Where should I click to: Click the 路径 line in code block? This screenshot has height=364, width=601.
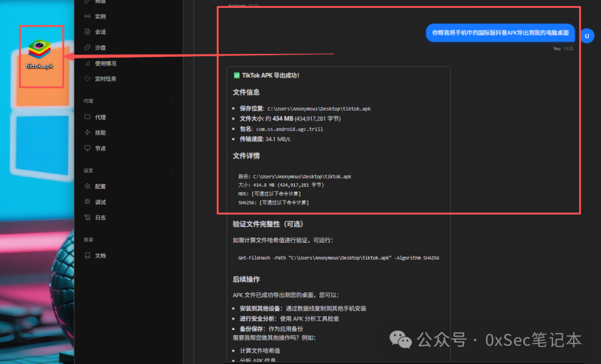click(295, 177)
